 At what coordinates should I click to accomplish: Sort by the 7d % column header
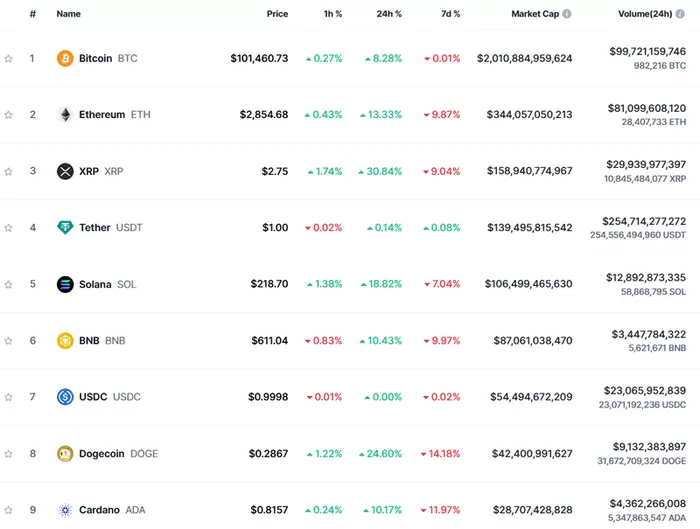(x=450, y=14)
